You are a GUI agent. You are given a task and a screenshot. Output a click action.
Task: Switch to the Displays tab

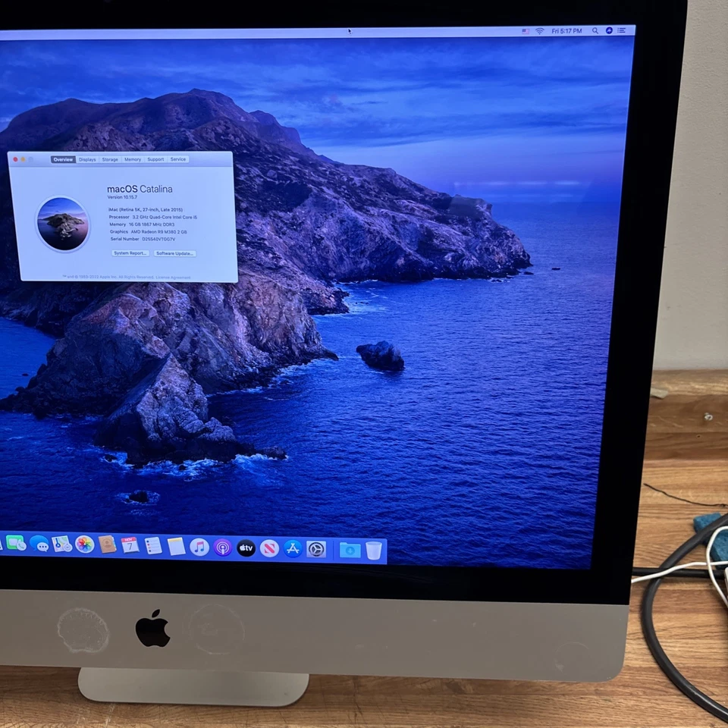87,159
